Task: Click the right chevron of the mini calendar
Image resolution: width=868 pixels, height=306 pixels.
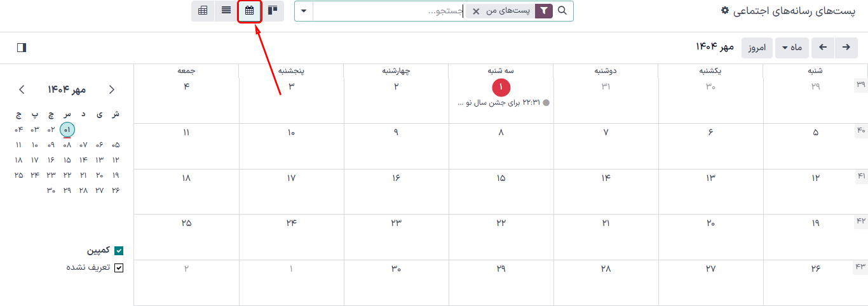Action: pos(112,90)
